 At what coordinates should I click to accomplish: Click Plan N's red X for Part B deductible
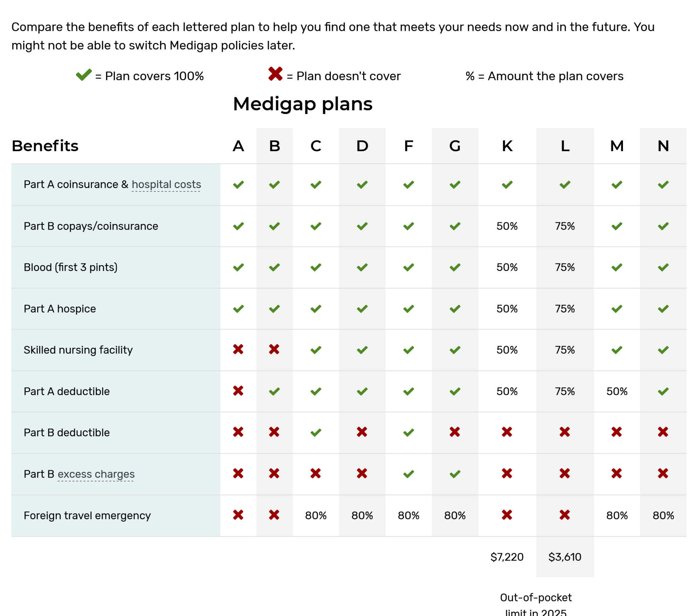pos(663,432)
